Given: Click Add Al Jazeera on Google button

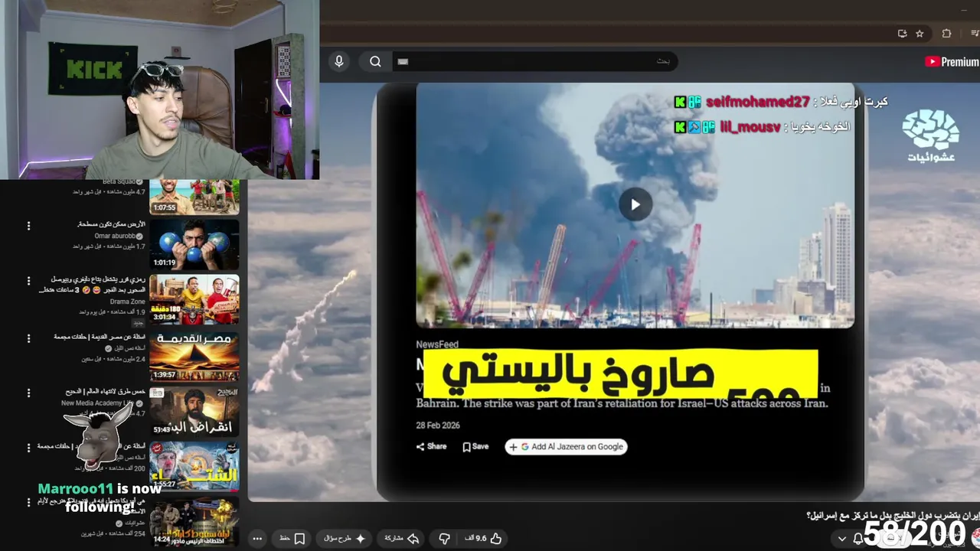Looking at the screenshot, I should pos(566,447).
